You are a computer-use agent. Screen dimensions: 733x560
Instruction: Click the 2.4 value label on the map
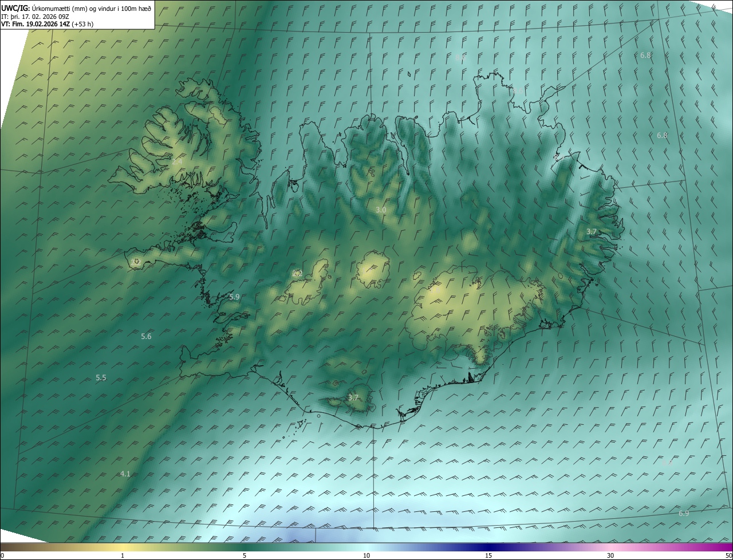point(177,162)
